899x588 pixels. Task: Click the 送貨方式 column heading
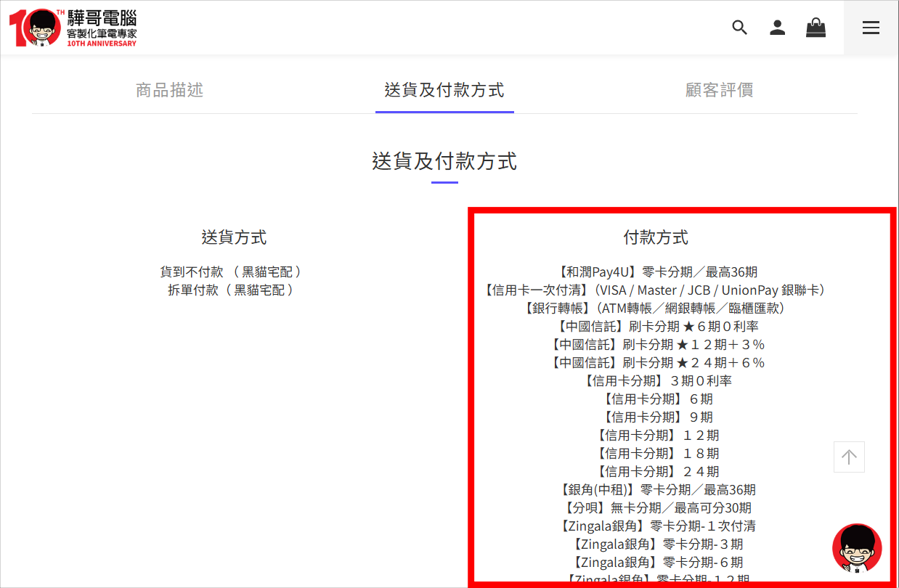click(x=234, y=237)
